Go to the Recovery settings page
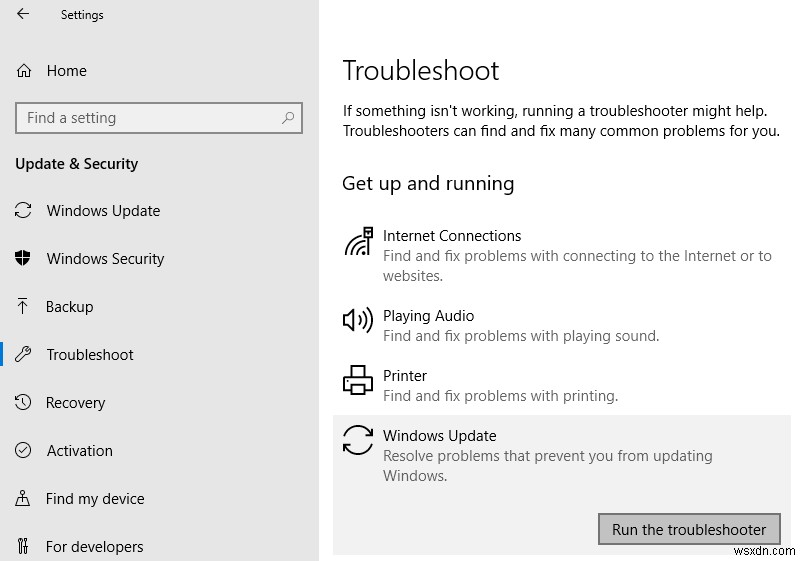Image resolution: width=807 pixels, height=561 pixels. [x=75, y=403]
